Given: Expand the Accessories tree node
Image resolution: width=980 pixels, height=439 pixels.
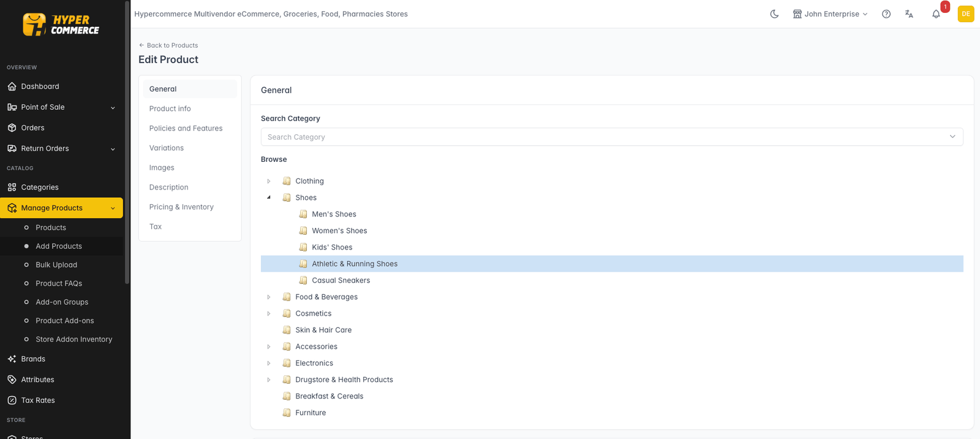Looking at the screenshot, I should pyautogui.click(x=269, y=346).
